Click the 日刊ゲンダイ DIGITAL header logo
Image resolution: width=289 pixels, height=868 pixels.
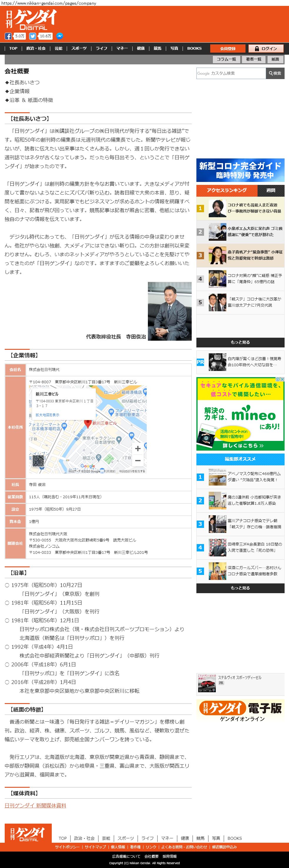pyautogui.click(x=31, y=20)
